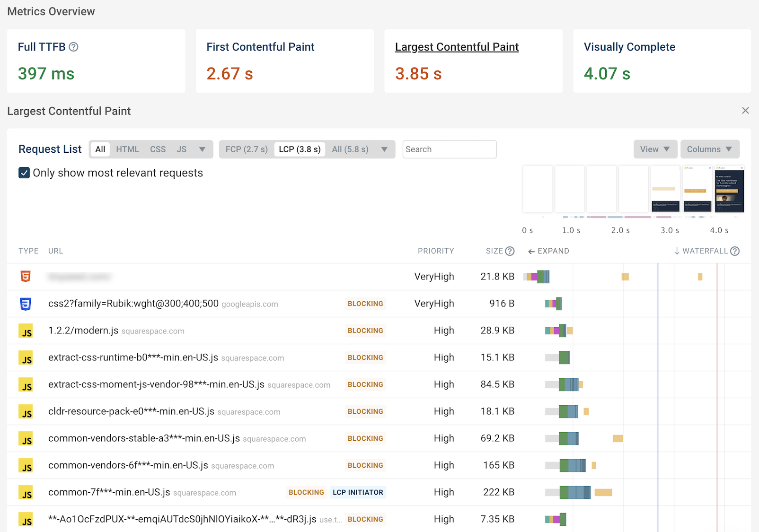This screenshot has width=759, height=532.
Task: Click the JS icon beside 1.2.2/modern.js
Action: tap(26, 331)
